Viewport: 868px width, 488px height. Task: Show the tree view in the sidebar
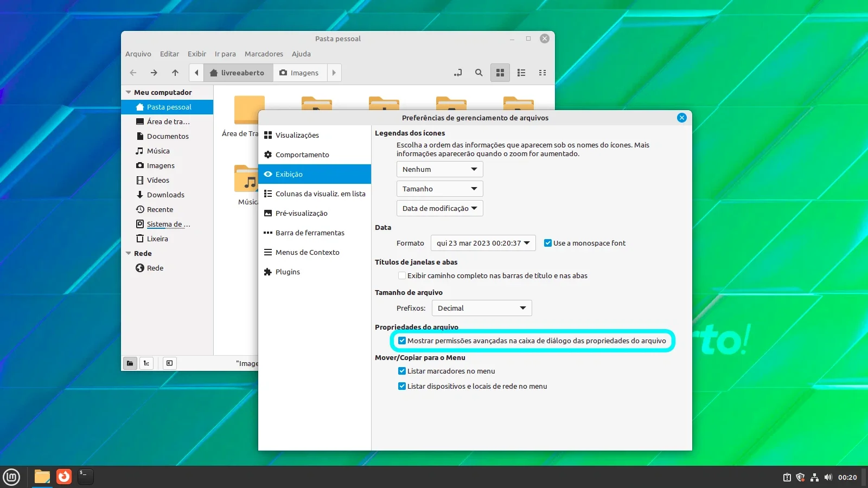pos(146,363)
